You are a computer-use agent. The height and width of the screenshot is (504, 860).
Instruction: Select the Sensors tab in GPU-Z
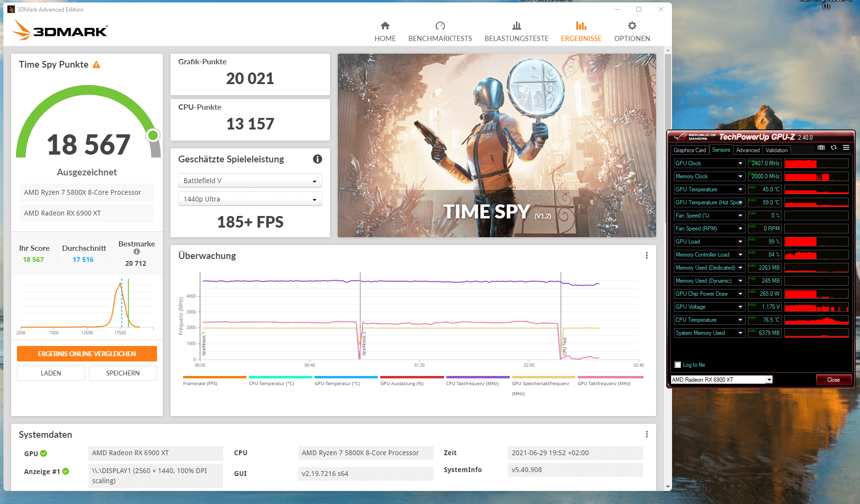(721, 150)
